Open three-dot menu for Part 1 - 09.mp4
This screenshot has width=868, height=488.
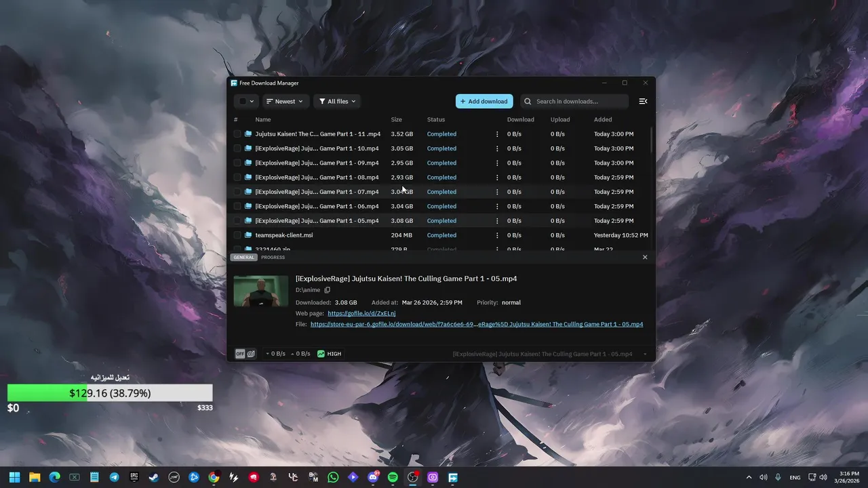tap(497, 163)
